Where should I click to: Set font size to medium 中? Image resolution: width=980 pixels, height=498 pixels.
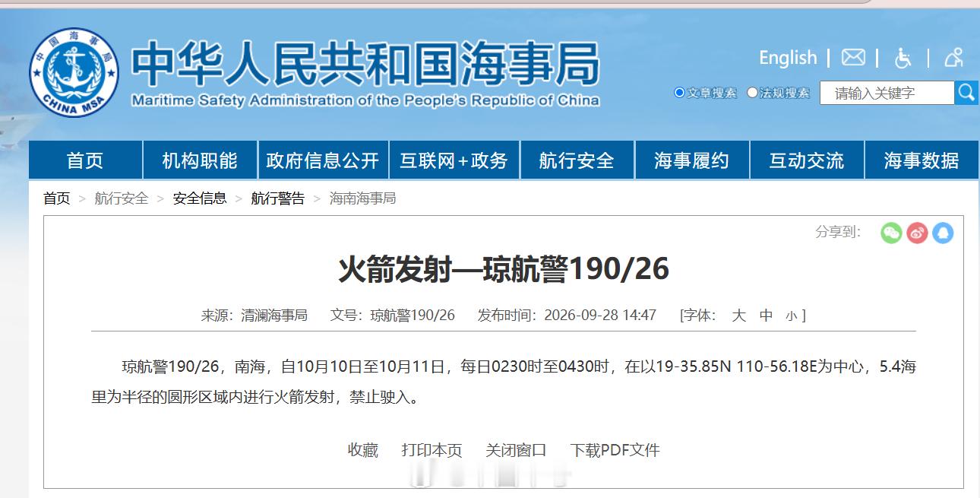[x=767, y=316]
